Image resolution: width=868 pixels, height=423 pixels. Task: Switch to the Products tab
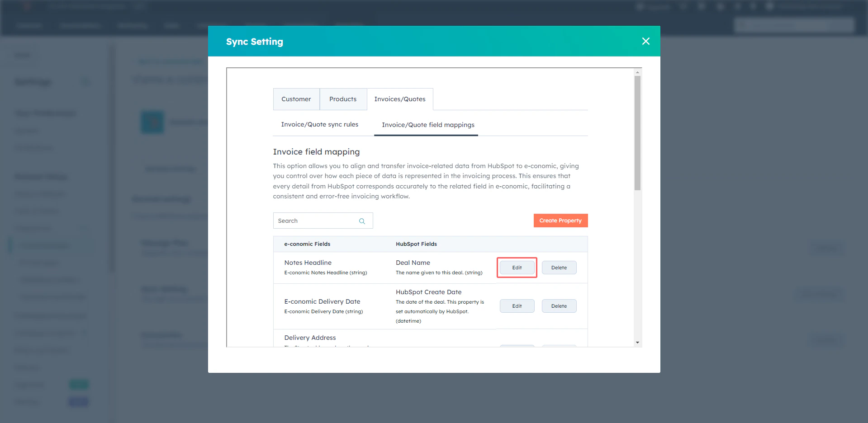pyautogui.click(x=343, y=99)
